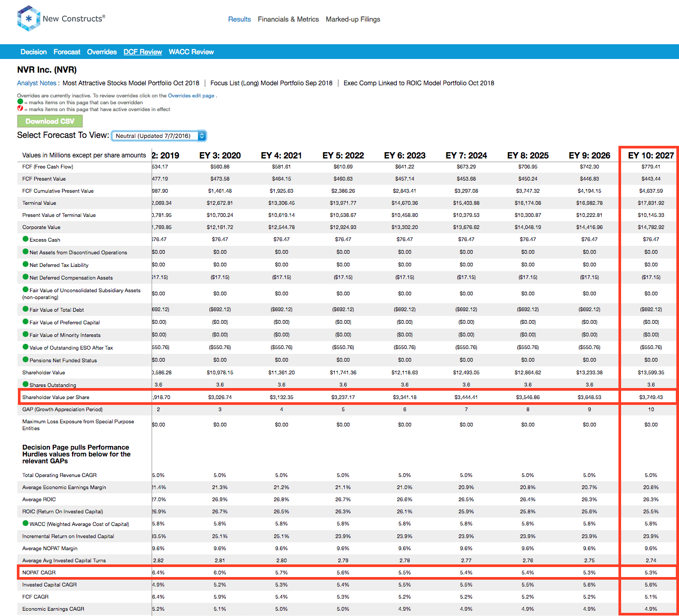The width and height of the screenshot is (679, 616).
Task: Open the Select Forecast To View dropdown
Action: [159, 136]
